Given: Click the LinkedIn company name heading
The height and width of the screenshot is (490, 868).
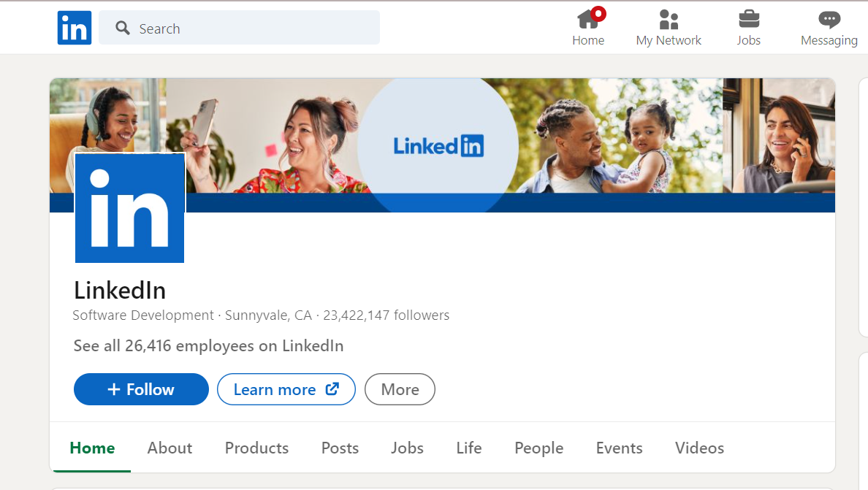Looking at the screenshot, I should pos(120,291).
